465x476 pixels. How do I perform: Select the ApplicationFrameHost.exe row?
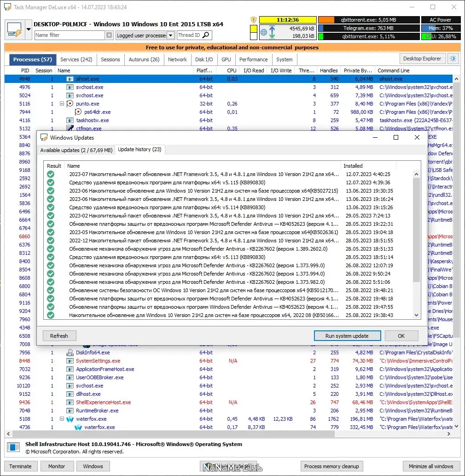point(228,369)
